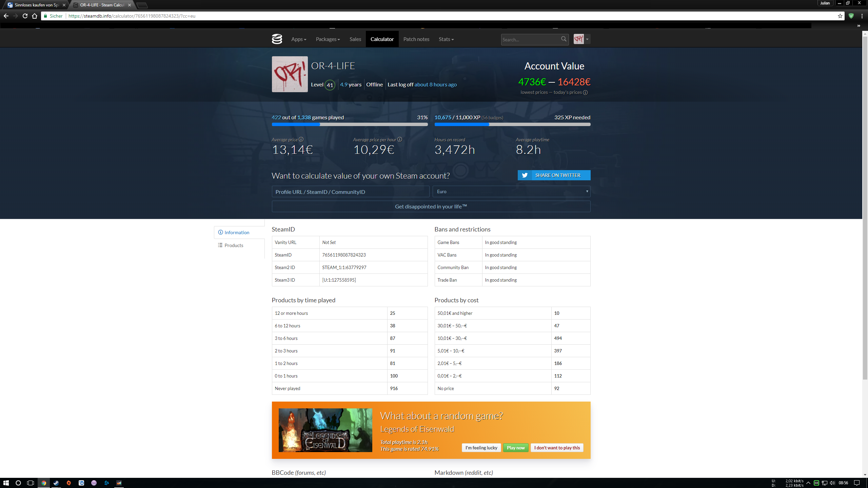Click the Julian Chrome profile button
868x488 pixels.
click(x=825, y=3)
